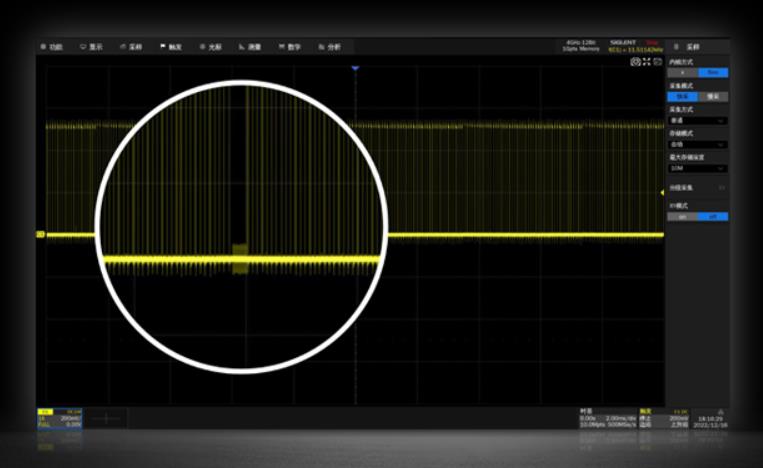Viewport: 763px width, 468px height.
Task: Open the 功能 (Utility) menu
Action: 51,47
